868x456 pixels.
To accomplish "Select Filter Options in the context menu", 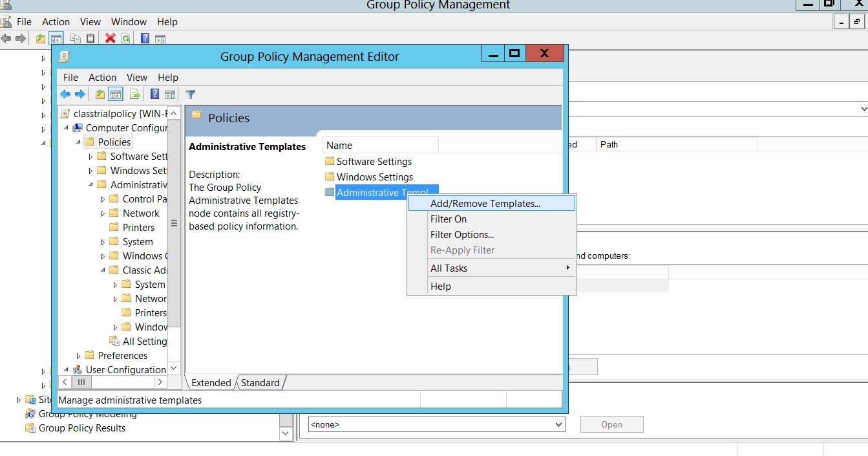I will (x=461, y=235).
